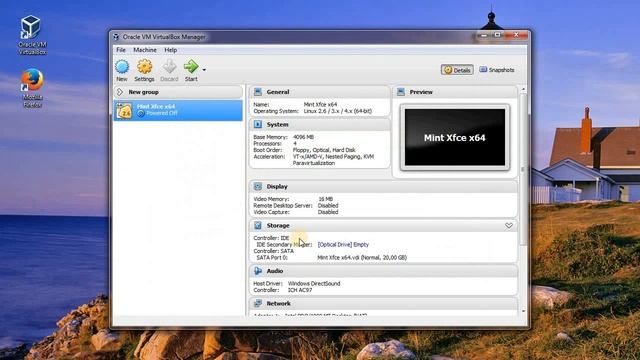Image resolution: width=640 pixels, height=360 pixels.
Task: Click the details pane scroll down arrow
Action: pyautogui.click(x=523, y=311)
